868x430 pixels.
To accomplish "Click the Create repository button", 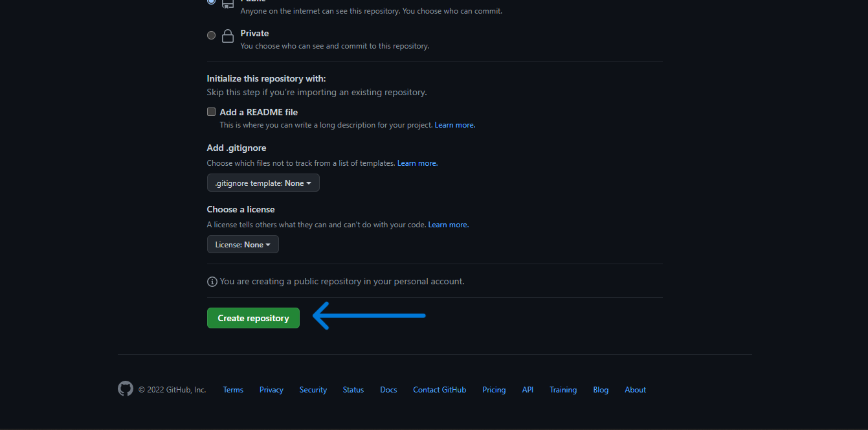I will 253,318.
